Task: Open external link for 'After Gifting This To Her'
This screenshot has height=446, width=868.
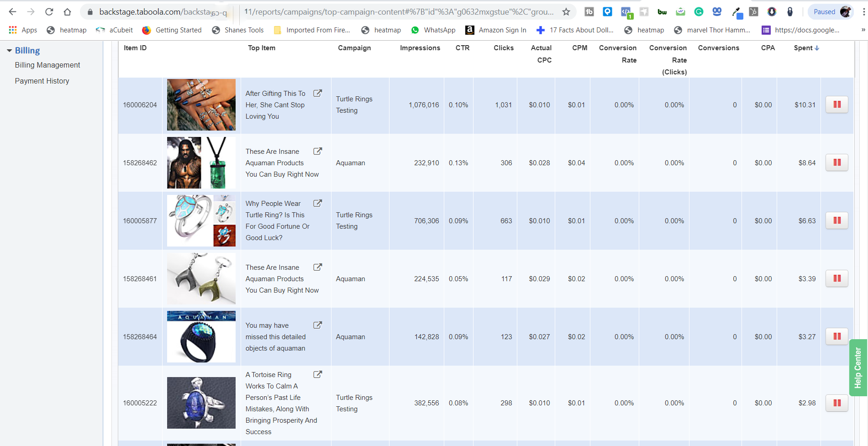Action: pyautogui.click(x=318, y=93)
